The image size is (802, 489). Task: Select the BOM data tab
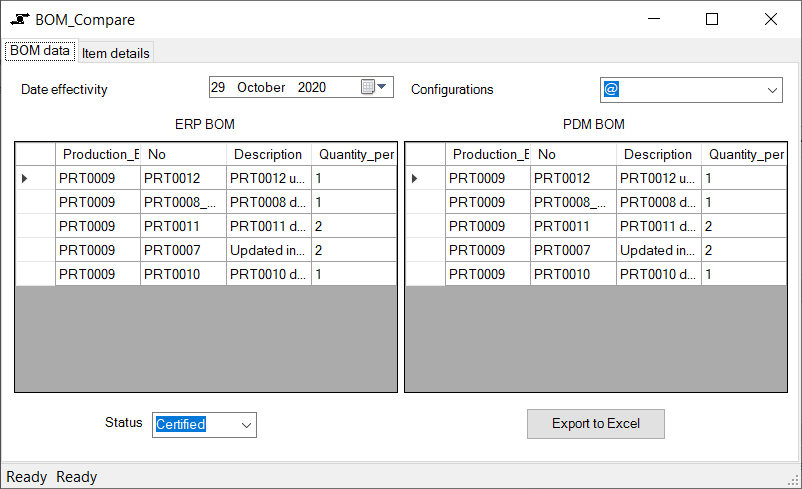click(x=40, y=51)
